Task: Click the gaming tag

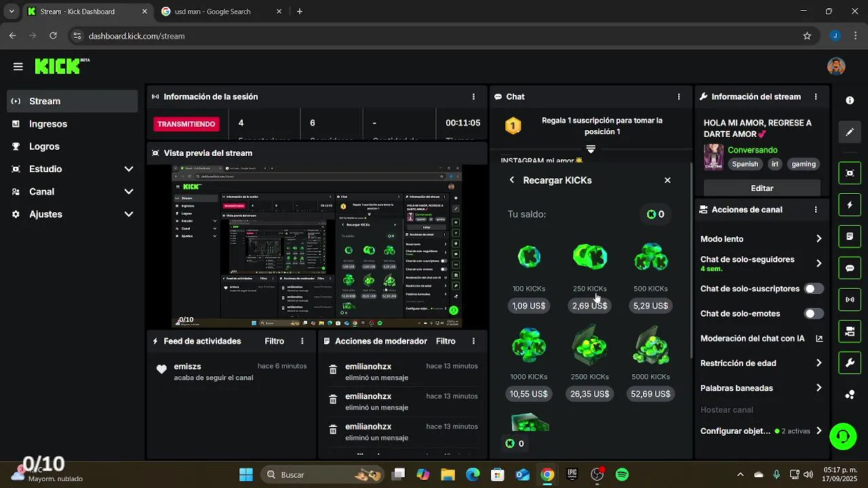Action: [x=804, y=164]
